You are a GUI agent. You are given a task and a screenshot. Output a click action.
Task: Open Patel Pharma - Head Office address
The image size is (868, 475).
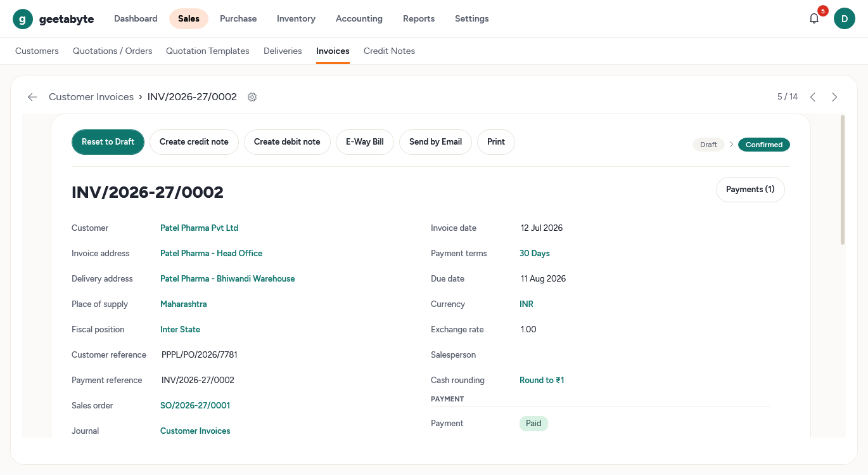pyautogui.click(x=211, y=254)
